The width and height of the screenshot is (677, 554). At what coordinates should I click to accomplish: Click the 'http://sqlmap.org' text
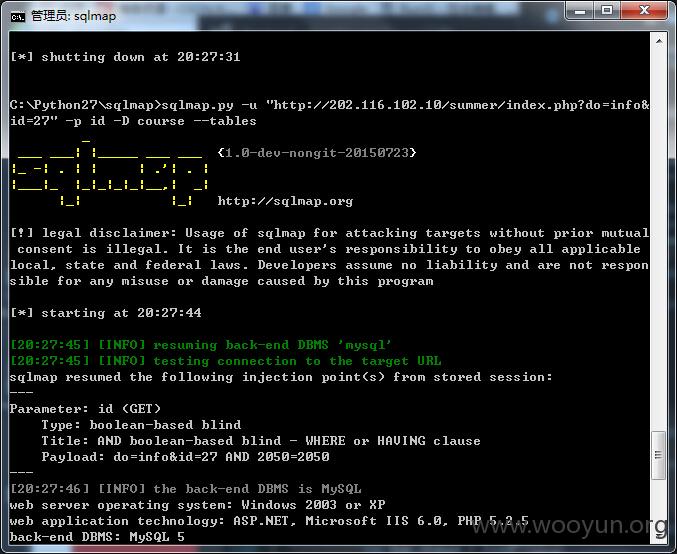click(285, 201)
